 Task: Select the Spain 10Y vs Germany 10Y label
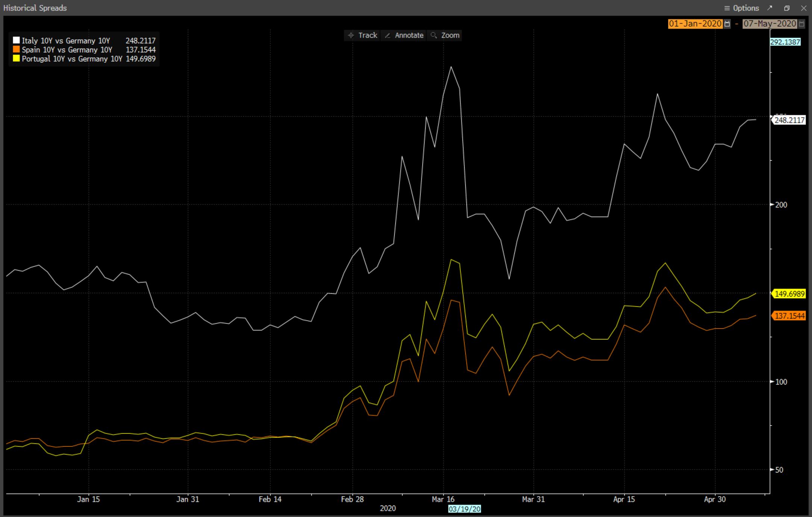[x=67, y=50]
